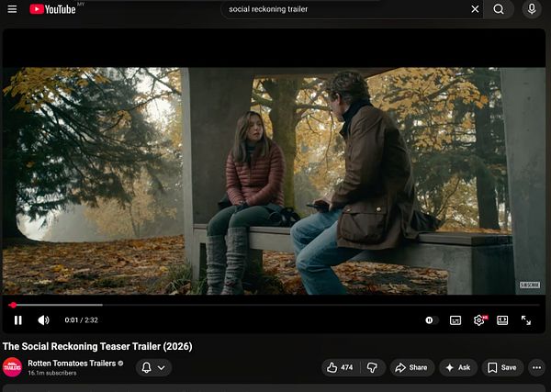Like the video (474)
The height and width of the screenshot is (392, 551).
(x=340, y=367)
